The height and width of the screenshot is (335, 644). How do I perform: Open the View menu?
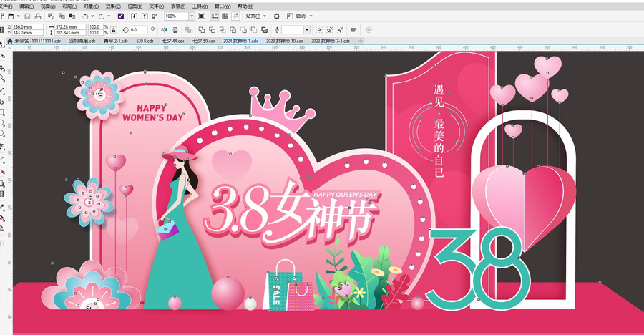tap(48, 6)
